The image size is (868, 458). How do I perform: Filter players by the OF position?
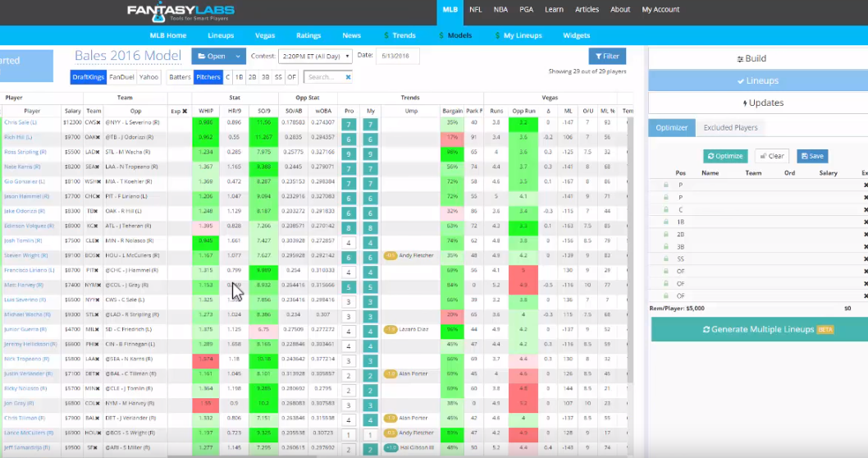(x=292, y=77)
